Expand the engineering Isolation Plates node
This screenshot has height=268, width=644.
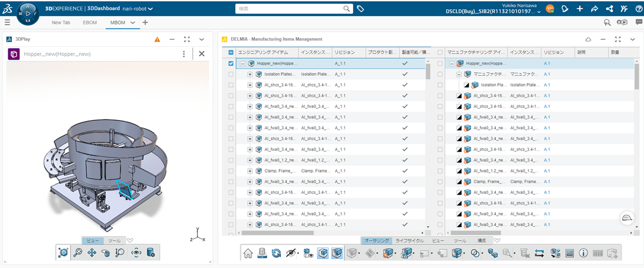pyautogui.click(x=250, y=74)
